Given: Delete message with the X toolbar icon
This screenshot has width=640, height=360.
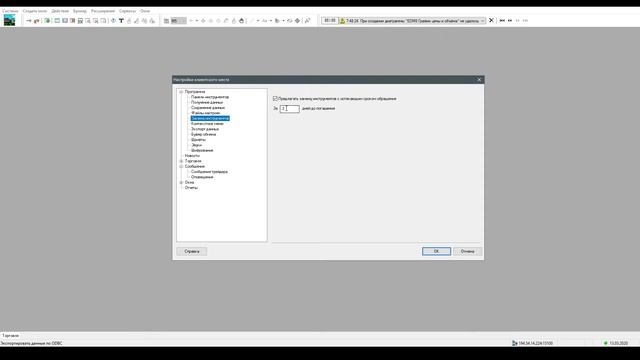Looking at the screenshot, I should (491, 20).
